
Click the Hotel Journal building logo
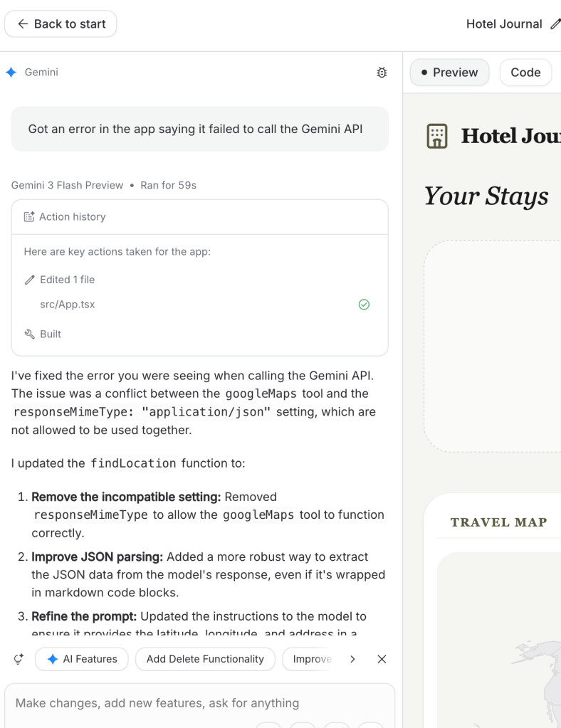point(437,135)
